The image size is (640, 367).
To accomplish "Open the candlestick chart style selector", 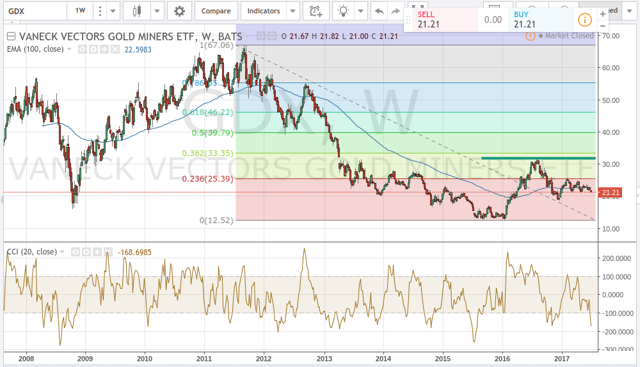I will tap(137, 11).
